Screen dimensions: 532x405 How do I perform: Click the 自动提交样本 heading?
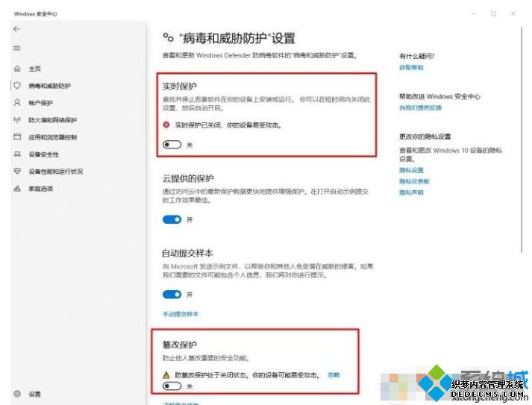(187, 253)
